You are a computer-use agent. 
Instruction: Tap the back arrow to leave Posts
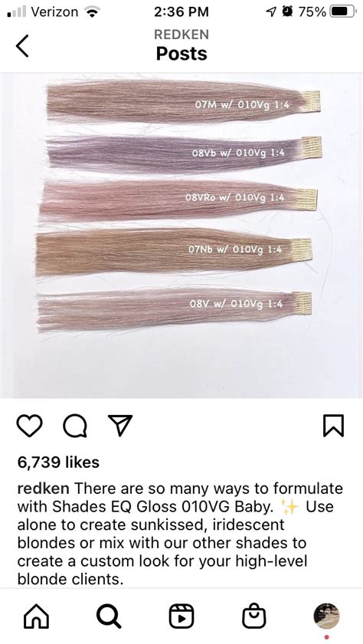point(22,46)
